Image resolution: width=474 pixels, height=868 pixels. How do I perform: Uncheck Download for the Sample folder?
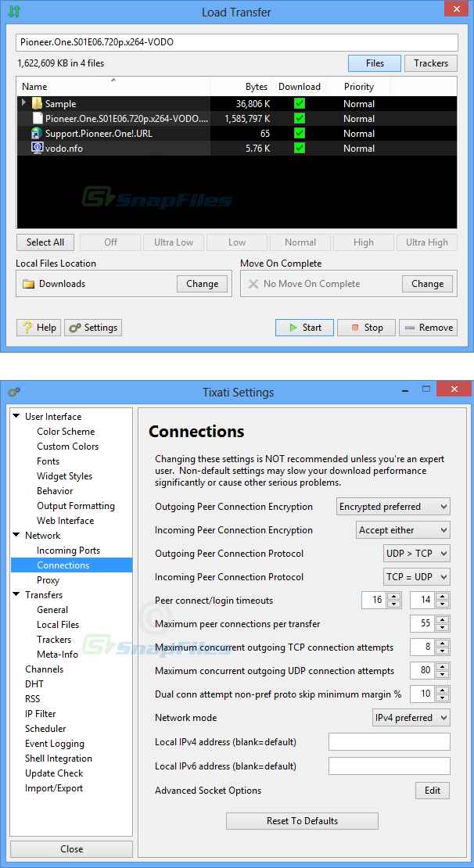[300, 103]
